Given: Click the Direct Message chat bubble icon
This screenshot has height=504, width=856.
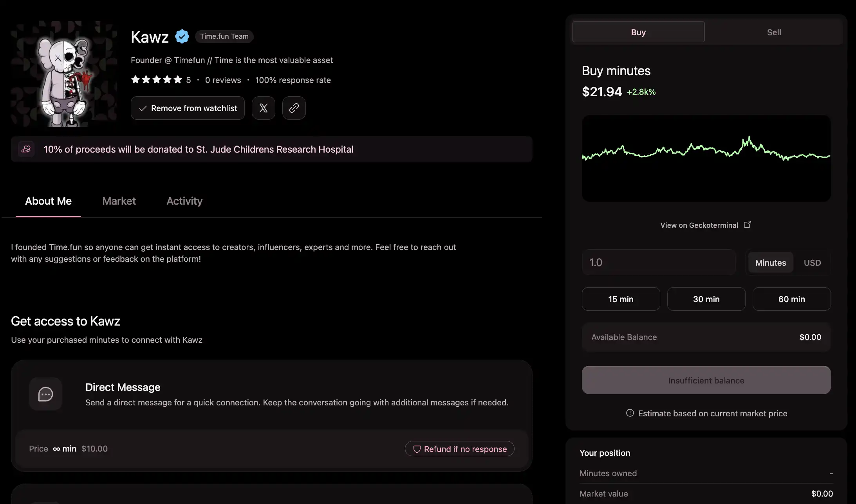Looking at the screenshot, I should (x=45, y=394).
